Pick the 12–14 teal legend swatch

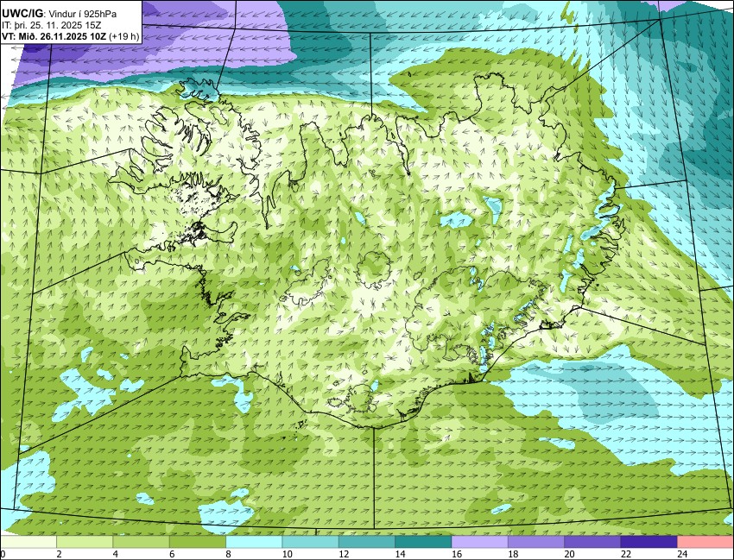point(367,542)
